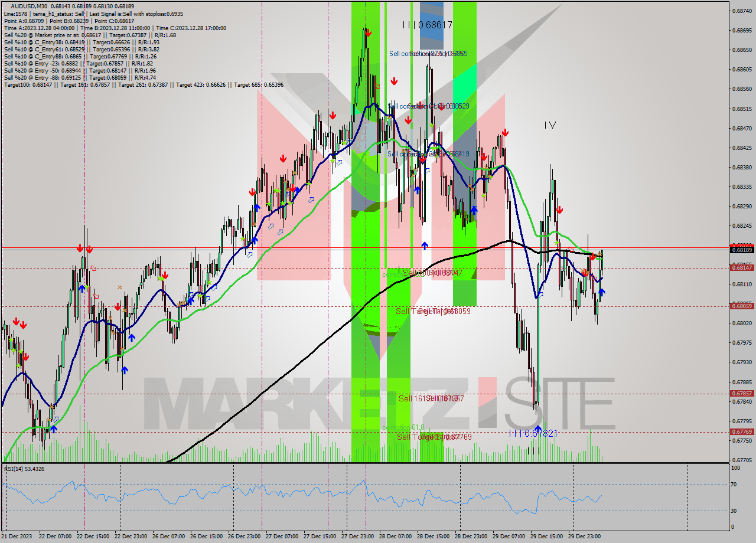This screenshot has height=543, width=756.
Task: Click the red 0.67769 price level tag
Action: click(742, 432)
